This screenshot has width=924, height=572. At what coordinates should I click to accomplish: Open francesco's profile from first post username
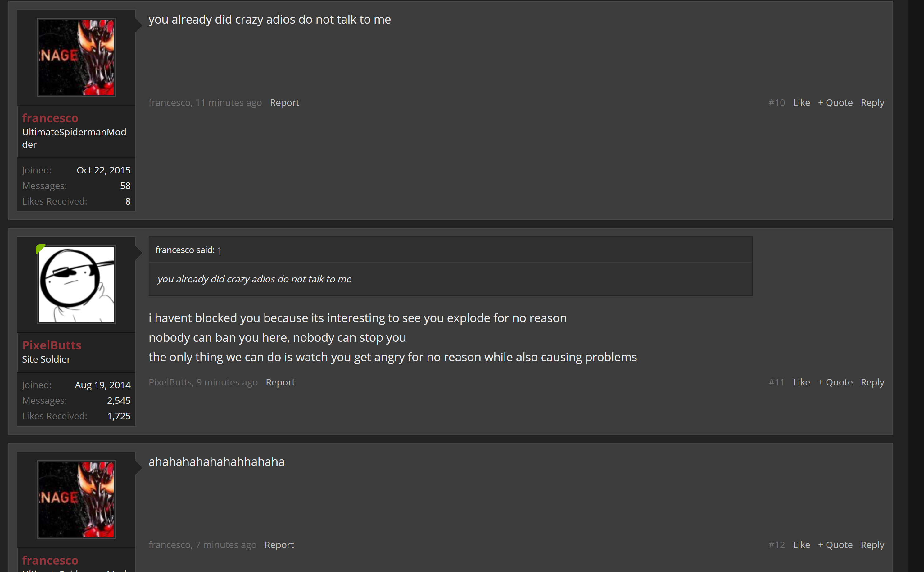pyautogui.click(x=50, y=118)
